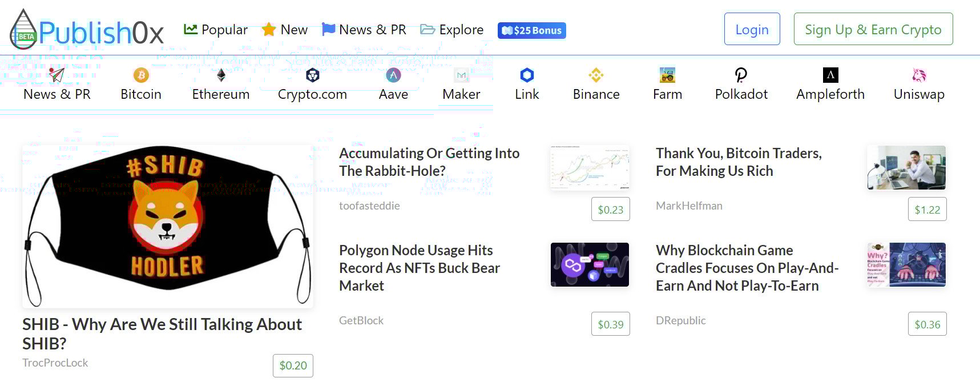Open the Popular menu item
The height and width of the screenshot is (386, 980).
(216, 30)
